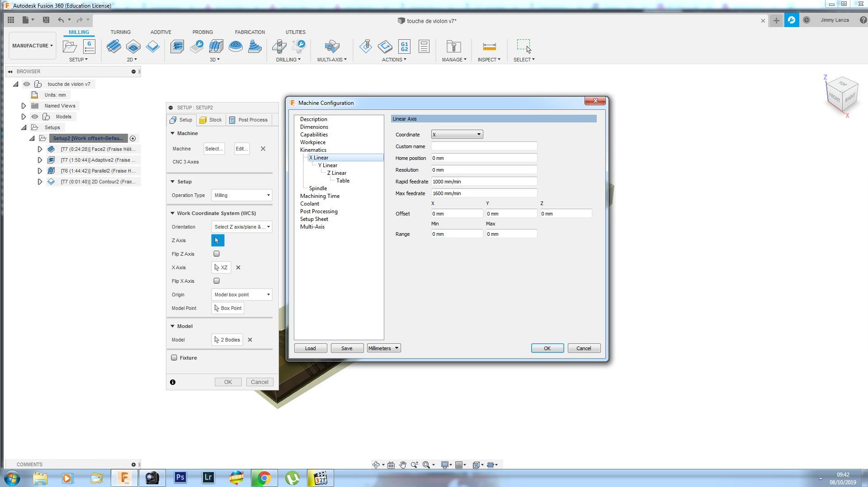Screen dimensions: 868x487
Task: Open the ViewCube Top face
Action: click(842, 84)
